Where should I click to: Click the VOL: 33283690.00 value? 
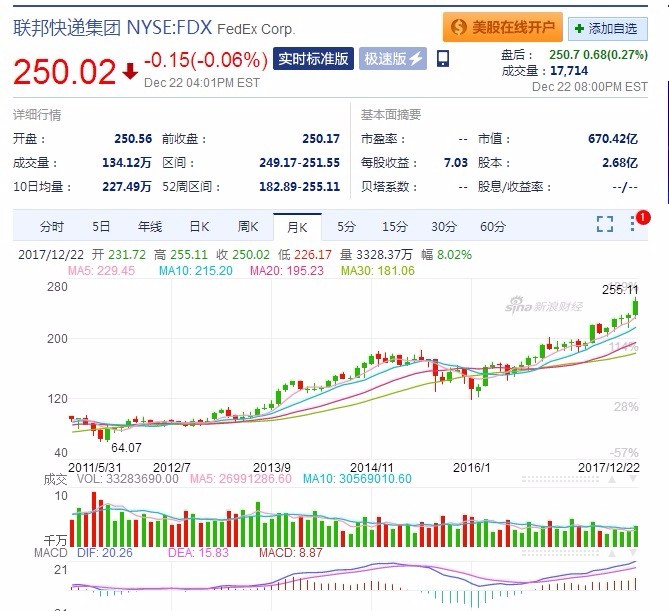[x=128, y=479]
